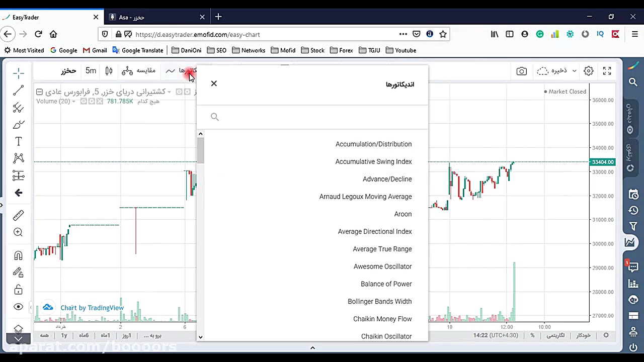This screenshot has width=644, height=362.
Task: Select the trend line drawing tool
Action: click(x=19, y=90)
